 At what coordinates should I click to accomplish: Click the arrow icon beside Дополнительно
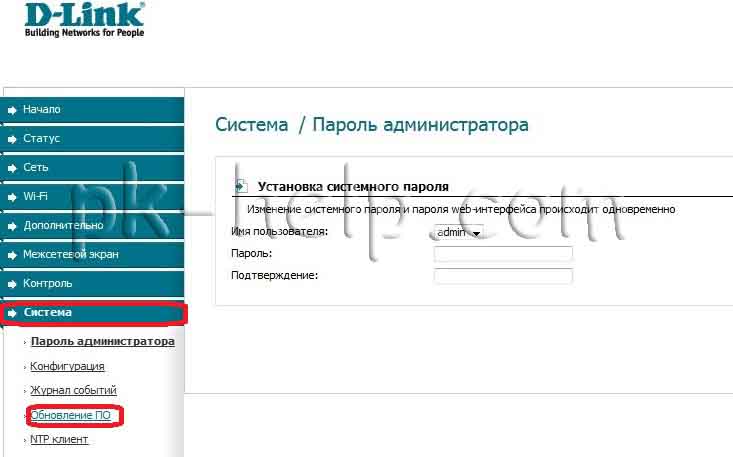[12, 226]
